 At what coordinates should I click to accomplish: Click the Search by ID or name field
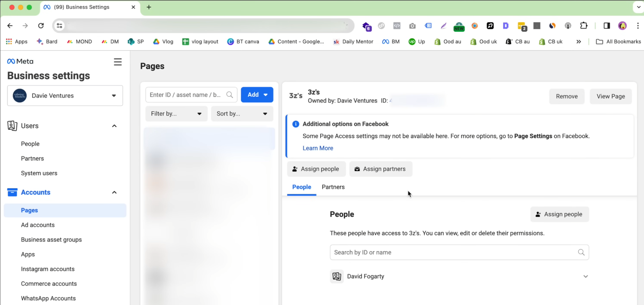[459, 252]
